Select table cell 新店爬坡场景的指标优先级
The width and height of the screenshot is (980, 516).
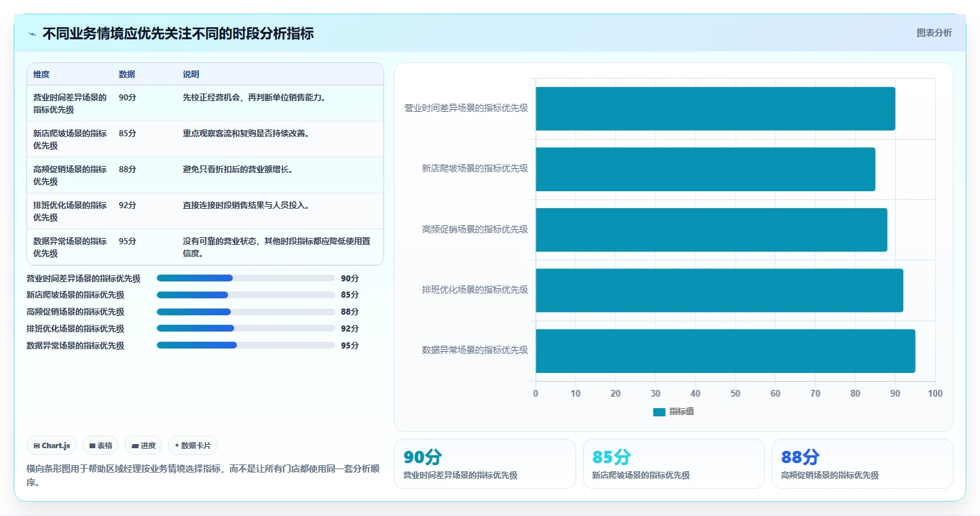tap(71, 139)
